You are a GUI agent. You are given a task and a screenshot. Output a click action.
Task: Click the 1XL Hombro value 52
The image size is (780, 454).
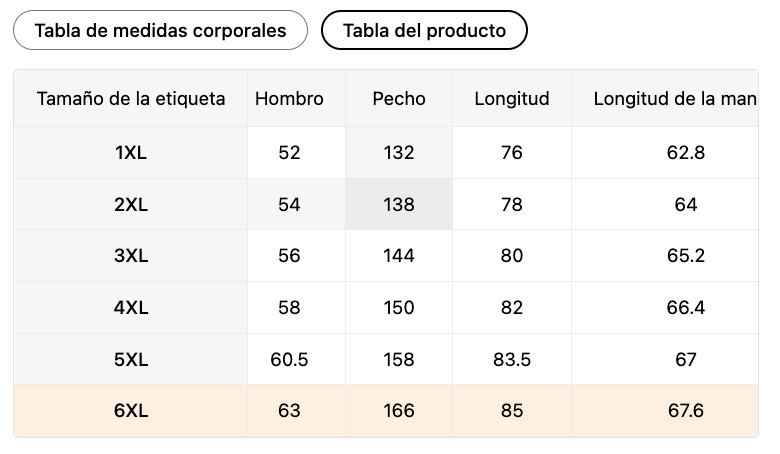point(289,153)
